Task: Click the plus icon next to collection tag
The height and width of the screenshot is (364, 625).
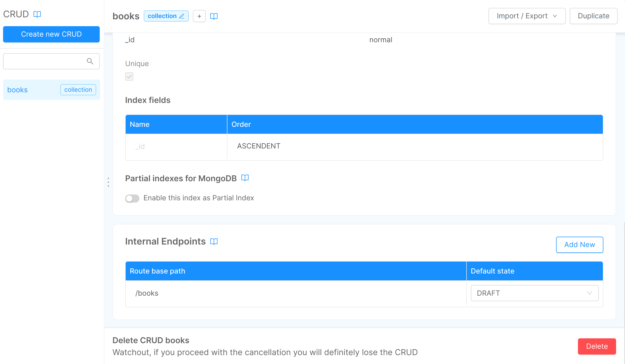Action: (x=199, y=16)
